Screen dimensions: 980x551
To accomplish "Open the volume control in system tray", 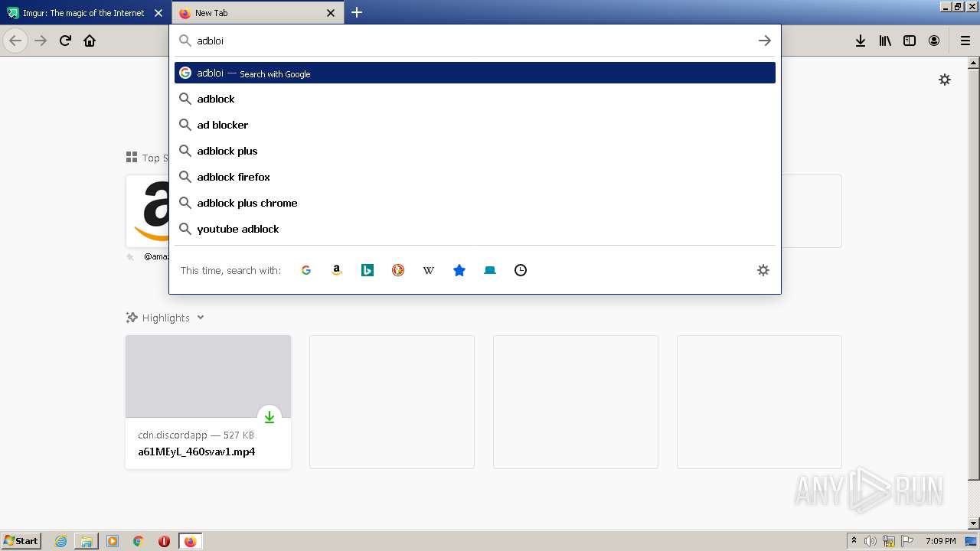I will [x=871, y=541].
